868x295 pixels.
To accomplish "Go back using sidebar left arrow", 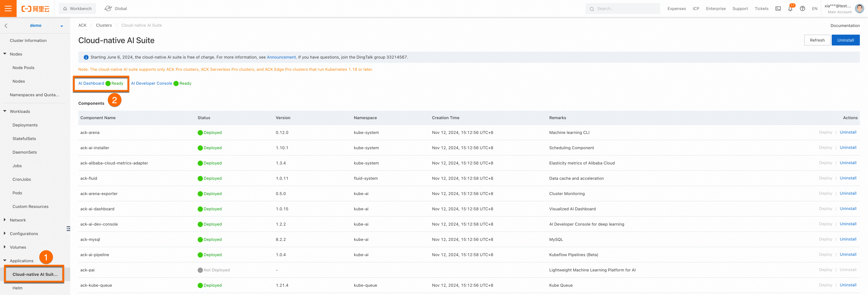I will click(x=6, y=26).
